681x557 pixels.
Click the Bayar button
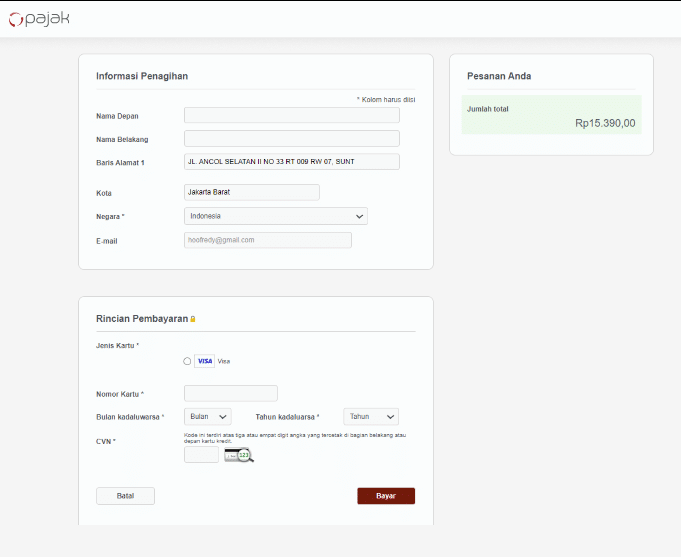coord(386,496)
